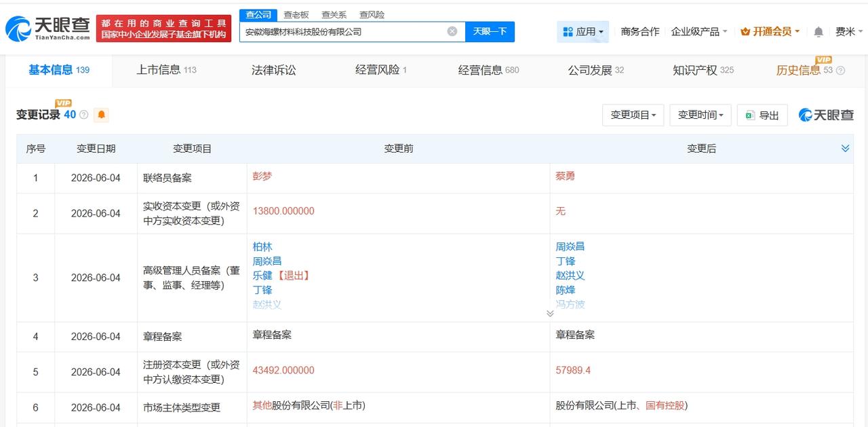Image resolution: width=868 pixels, height=427 pixels.
Task: Switch to the 查关系 search tab
Action: tap(334, 14)
